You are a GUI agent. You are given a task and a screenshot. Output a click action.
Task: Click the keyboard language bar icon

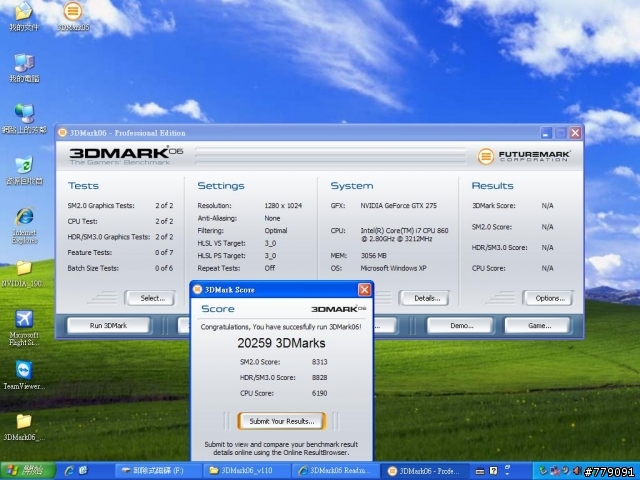(x=480, y=471)
